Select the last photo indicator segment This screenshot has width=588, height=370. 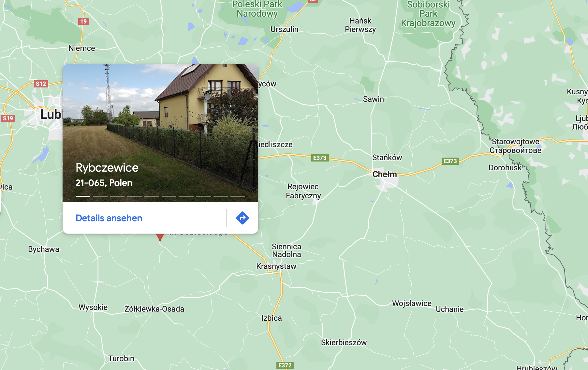coord(238,196)
